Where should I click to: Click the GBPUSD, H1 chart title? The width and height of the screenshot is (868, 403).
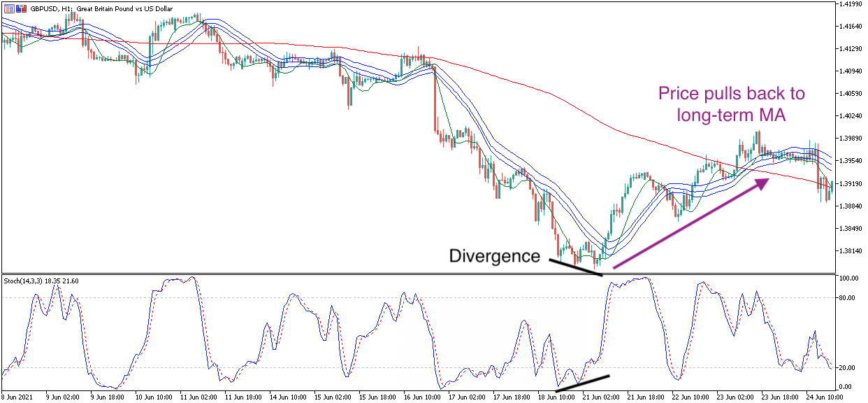click(x=102, y=9)
